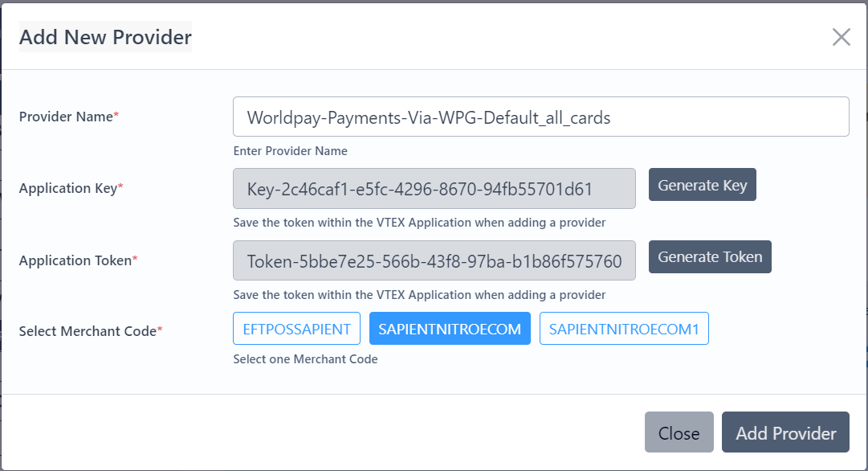
Task: Close the dialog with the X icon
Action: coord(841,37)
